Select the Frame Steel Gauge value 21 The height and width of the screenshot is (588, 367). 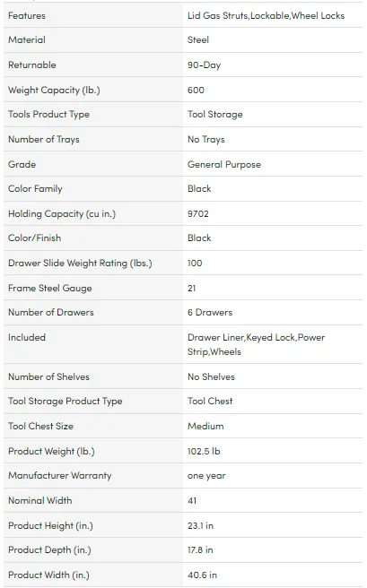click(192, 288)
